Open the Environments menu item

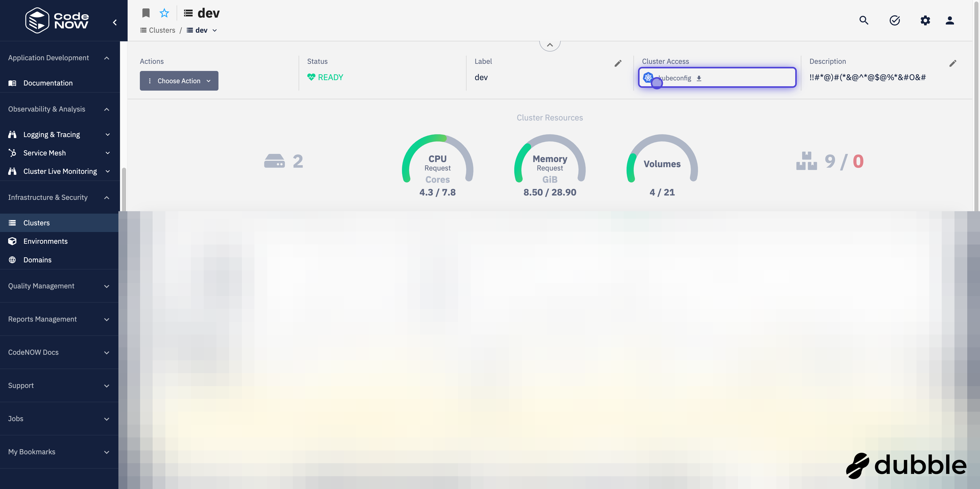click(45, 241)
